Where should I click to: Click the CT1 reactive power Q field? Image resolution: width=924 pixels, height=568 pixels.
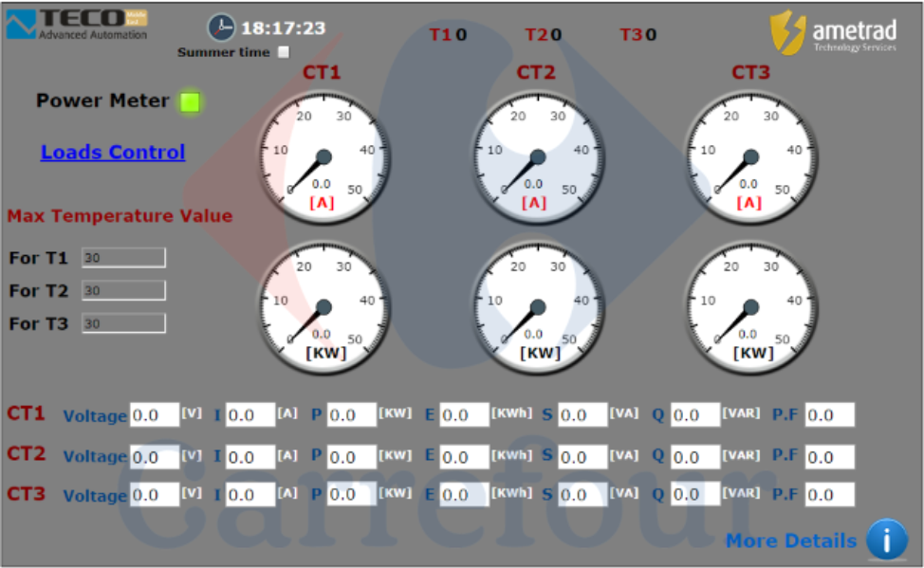click(695, 415)
